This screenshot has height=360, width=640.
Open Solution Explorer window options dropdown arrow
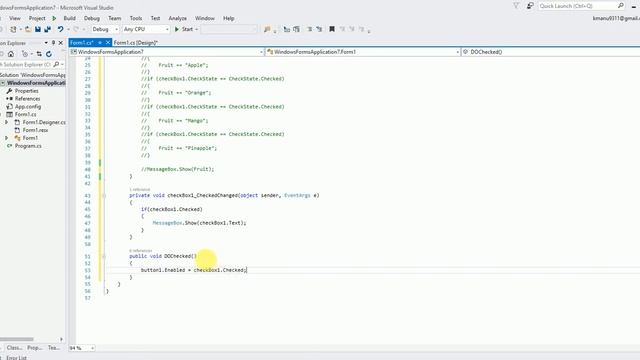tap(46, 43)
